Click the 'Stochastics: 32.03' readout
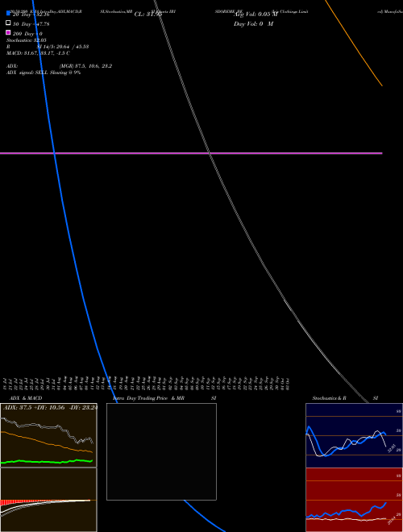403x532 pixels. point(27,40)
